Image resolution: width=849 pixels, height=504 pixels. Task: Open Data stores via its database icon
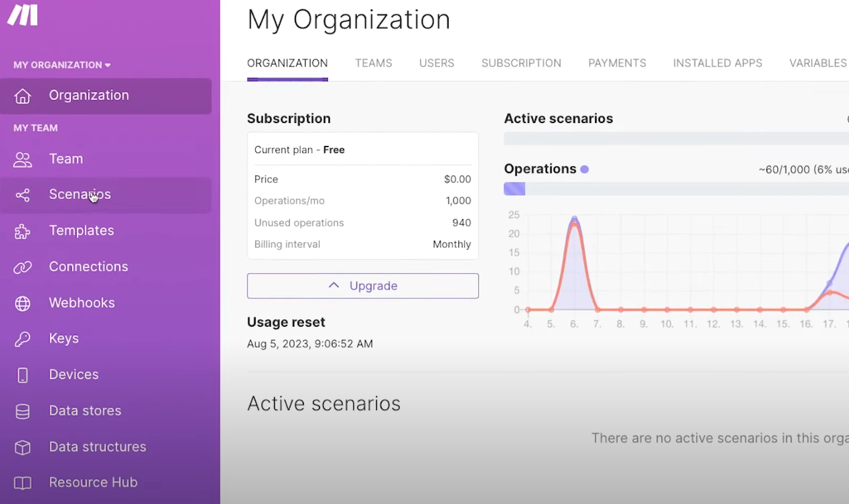[22, 411]
